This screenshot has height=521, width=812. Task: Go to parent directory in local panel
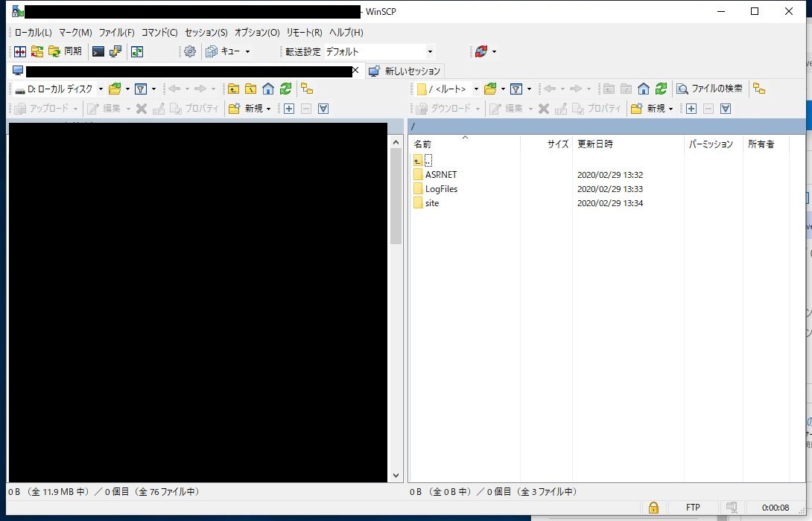234,89
